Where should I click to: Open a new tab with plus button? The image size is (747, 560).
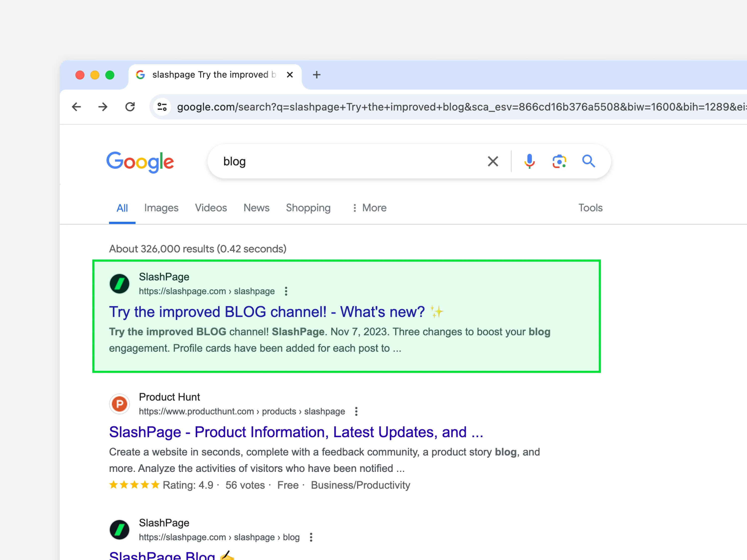coord(316,75)
